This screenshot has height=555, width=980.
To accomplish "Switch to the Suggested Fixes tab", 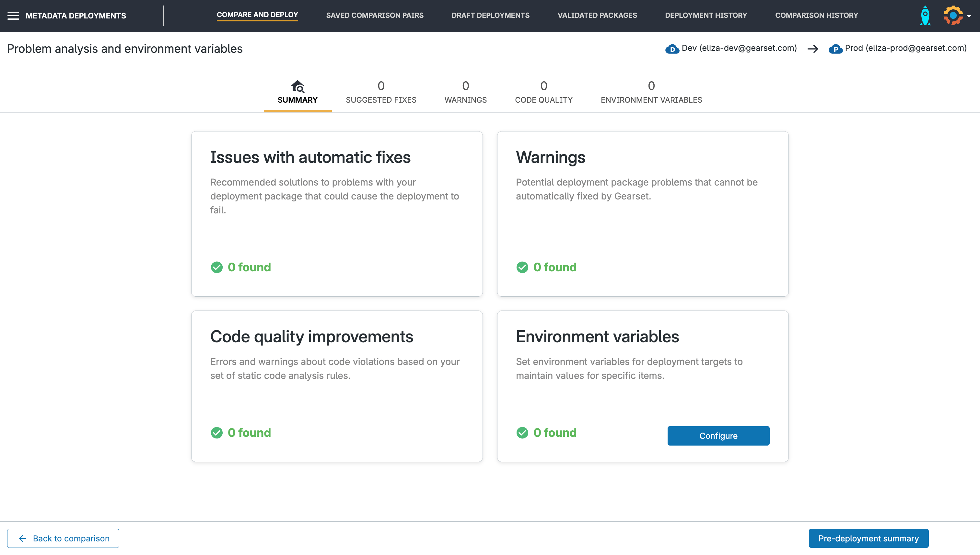I will click(x=381, y=93).
